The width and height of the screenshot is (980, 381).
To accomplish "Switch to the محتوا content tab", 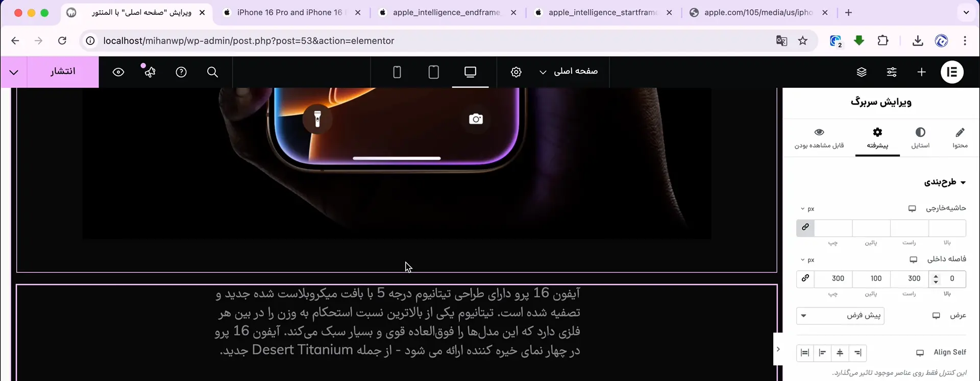I will (960, 138).
